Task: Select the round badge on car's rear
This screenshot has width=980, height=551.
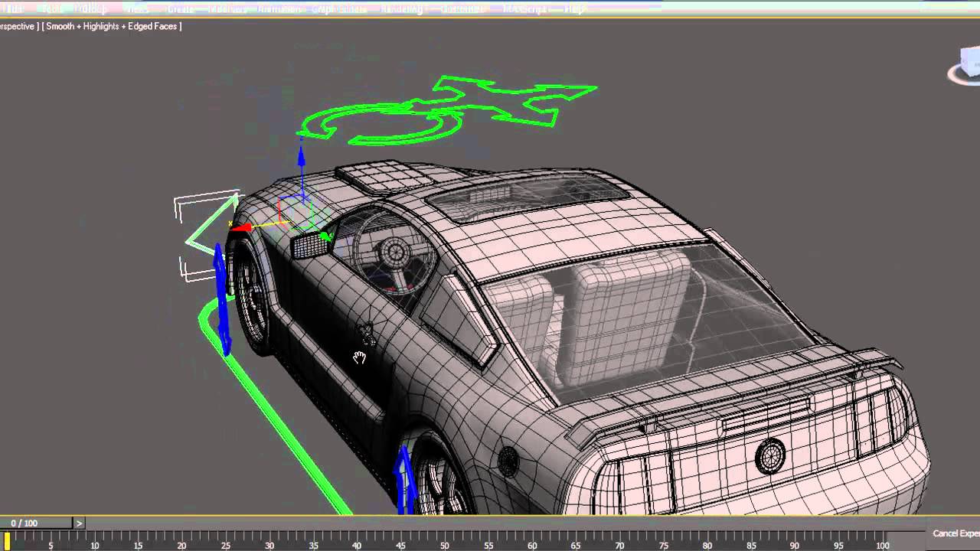Action: [x=770, y=456]
